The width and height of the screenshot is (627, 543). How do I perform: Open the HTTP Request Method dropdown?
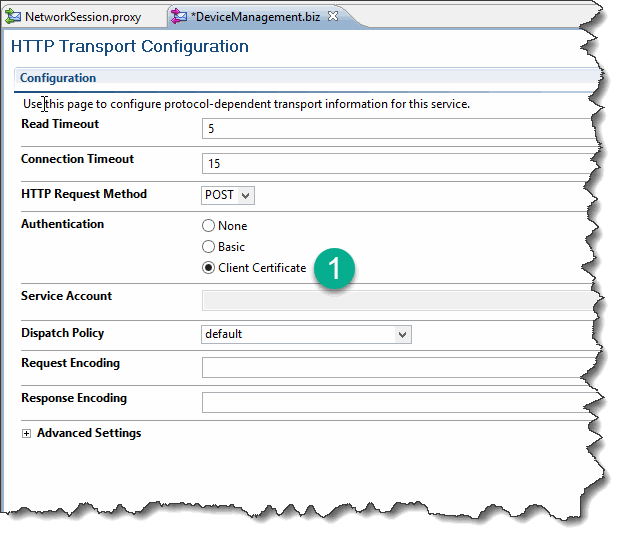(228, 196)
